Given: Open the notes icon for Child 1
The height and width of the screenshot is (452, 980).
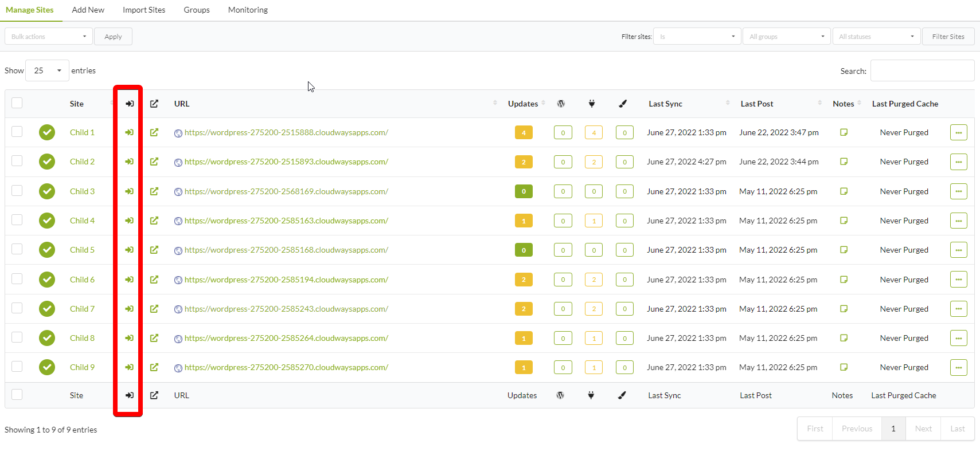Looking at the screenshot, I should [x=844, y=132].
